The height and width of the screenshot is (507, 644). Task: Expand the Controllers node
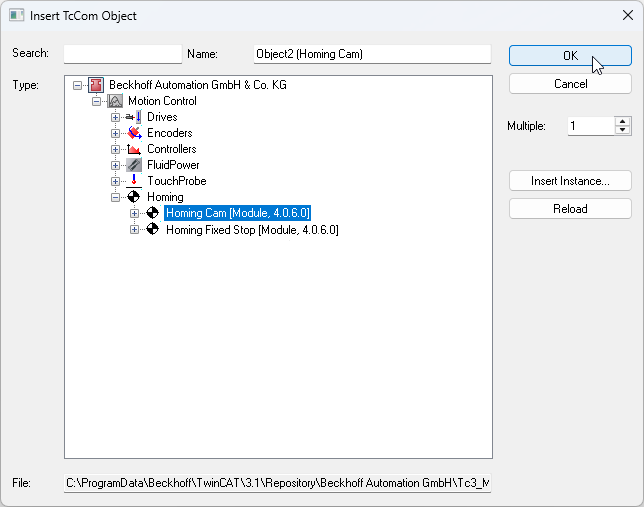point(115,150)
